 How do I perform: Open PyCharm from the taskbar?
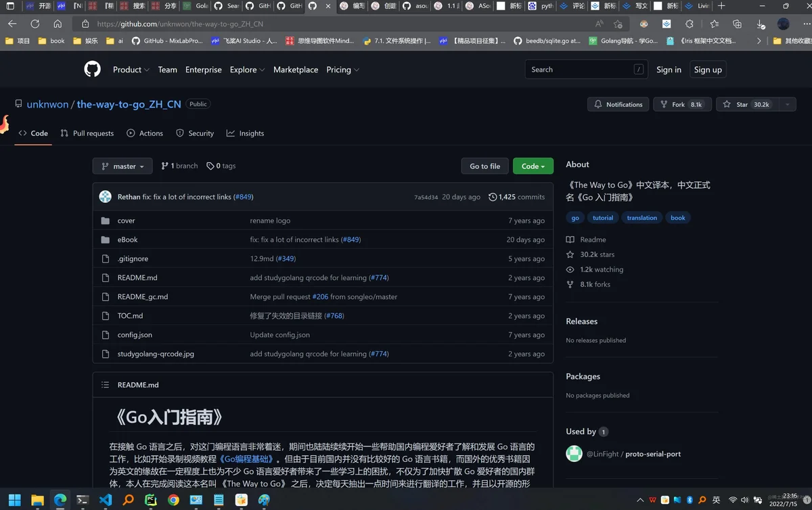pyautogui.click(x=151, y=500)
